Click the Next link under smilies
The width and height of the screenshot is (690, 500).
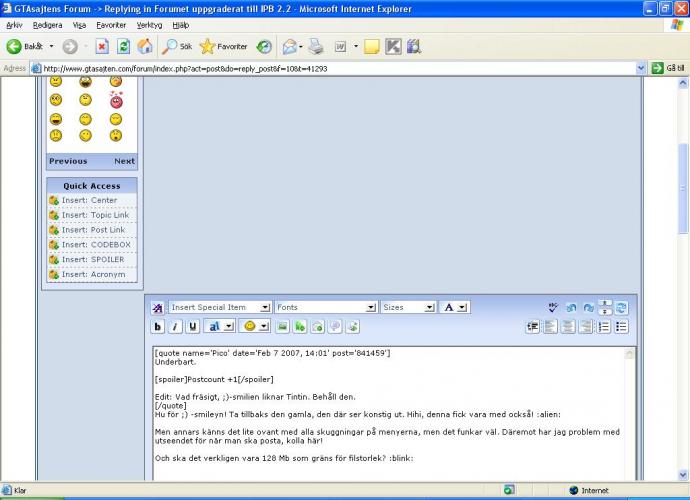pyautogui.click(x=124, y=161)
